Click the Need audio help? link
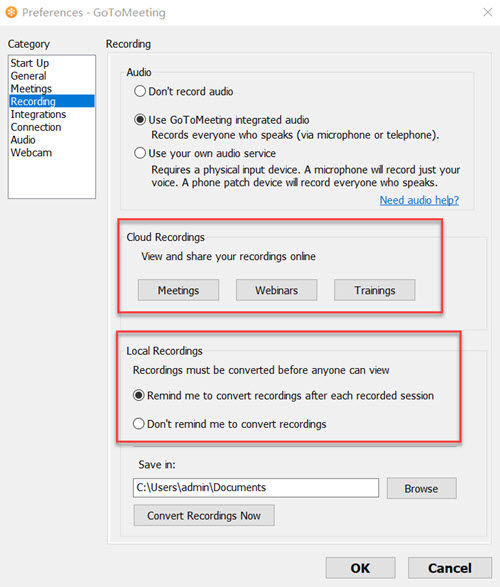This screenshot has height=587, width=500. click(x=419, y=200)
